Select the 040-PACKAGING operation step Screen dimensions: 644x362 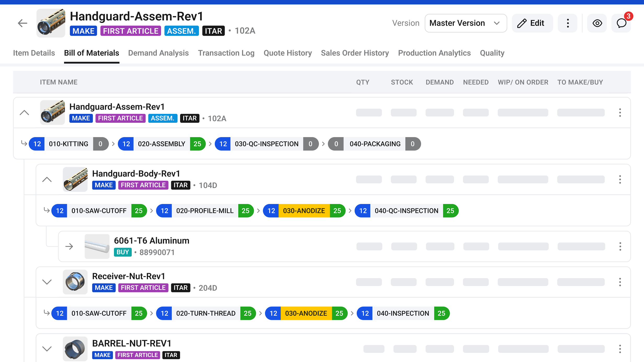click(x=375, y=144)
